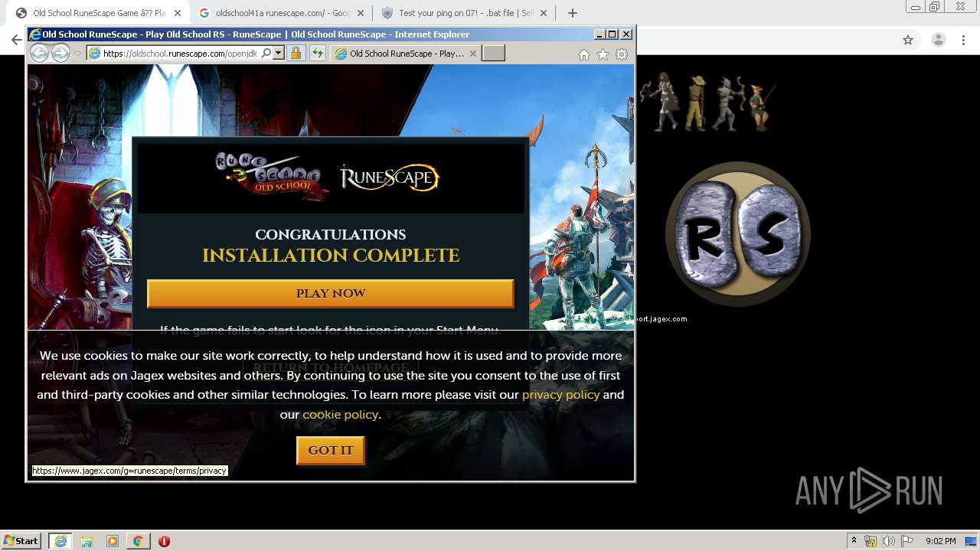Image resolution: width=980 pixels, height=551 pixels.
Task: Click GOT IT to accept cookies
Action: (x=331, y=451)
